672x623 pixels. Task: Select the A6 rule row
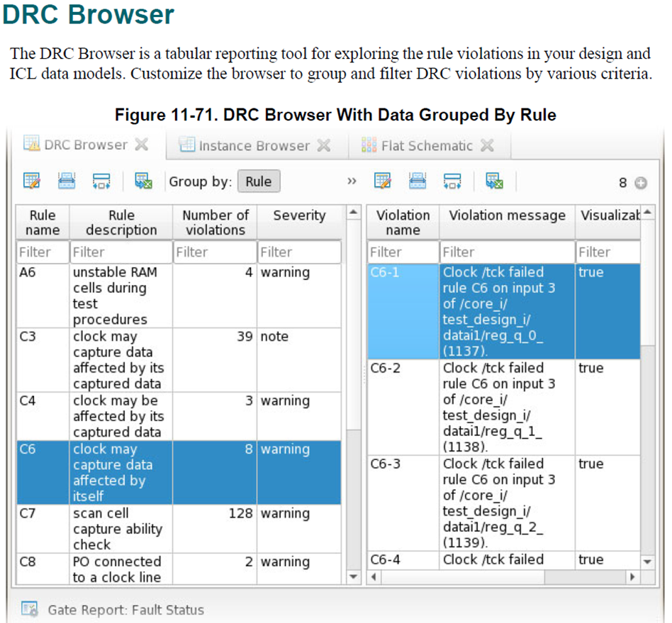click(x=179, y=296)
